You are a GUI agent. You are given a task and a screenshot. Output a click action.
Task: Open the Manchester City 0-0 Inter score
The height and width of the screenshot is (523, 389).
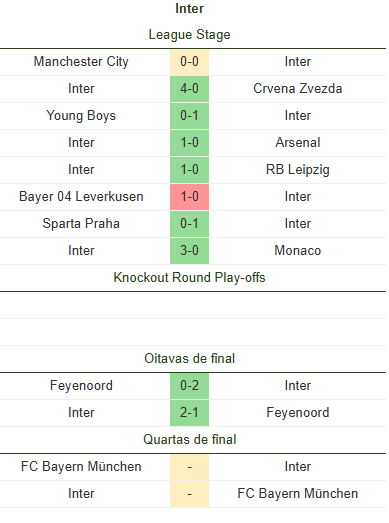click(x=189, y=62)
